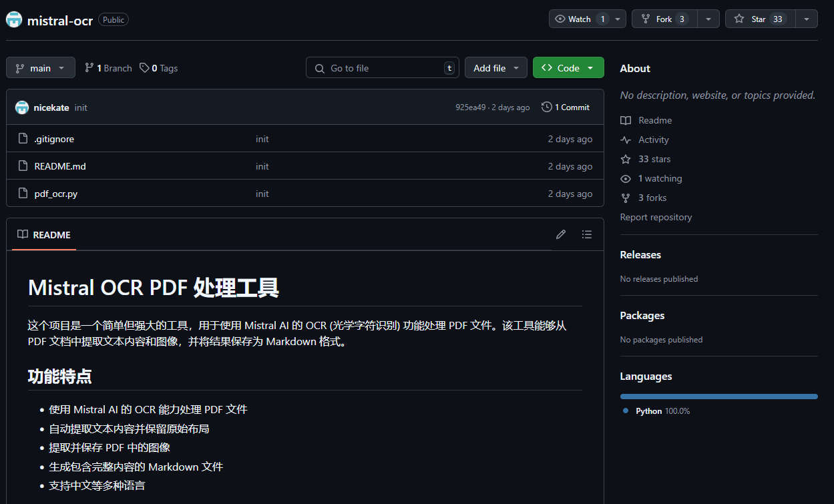
Task: Click the Watch button
Action: [580, 19]
